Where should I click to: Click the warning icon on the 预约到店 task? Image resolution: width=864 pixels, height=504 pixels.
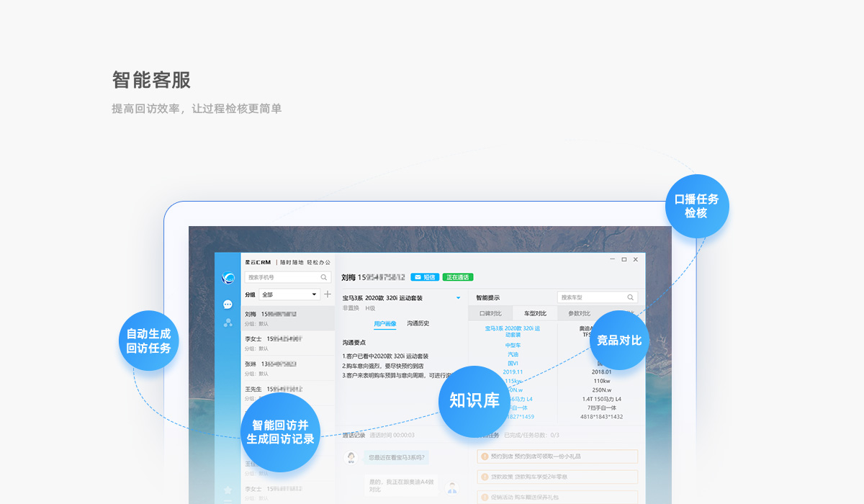coord(485,456)
